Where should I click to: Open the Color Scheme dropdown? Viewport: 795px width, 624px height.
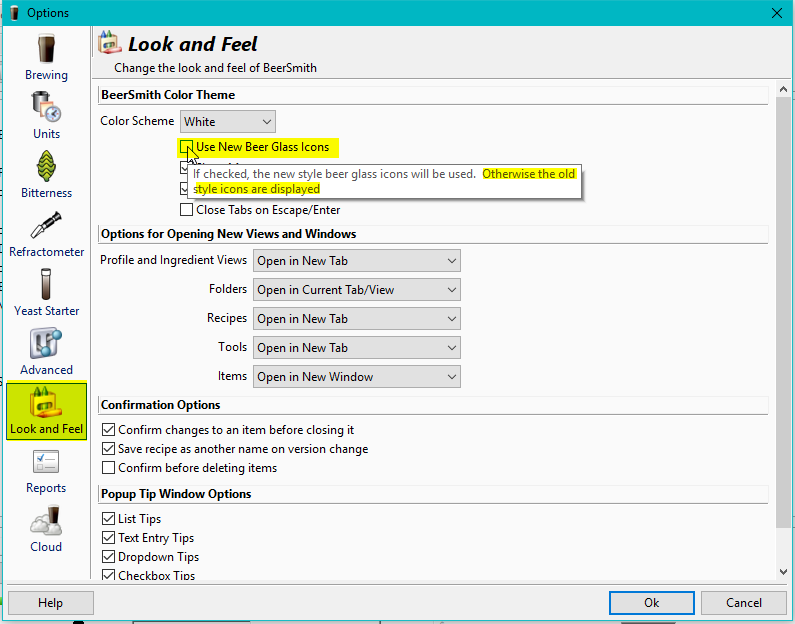coord(228,122)
